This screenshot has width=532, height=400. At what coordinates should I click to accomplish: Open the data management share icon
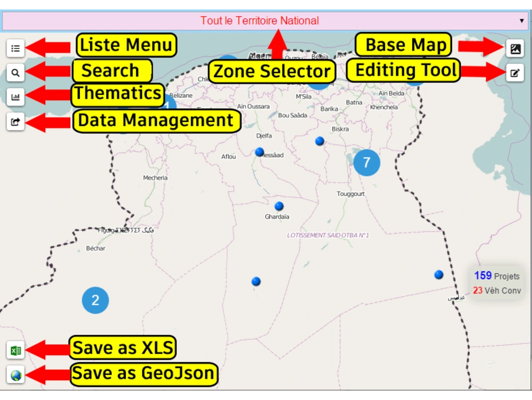tap(15, 121)
